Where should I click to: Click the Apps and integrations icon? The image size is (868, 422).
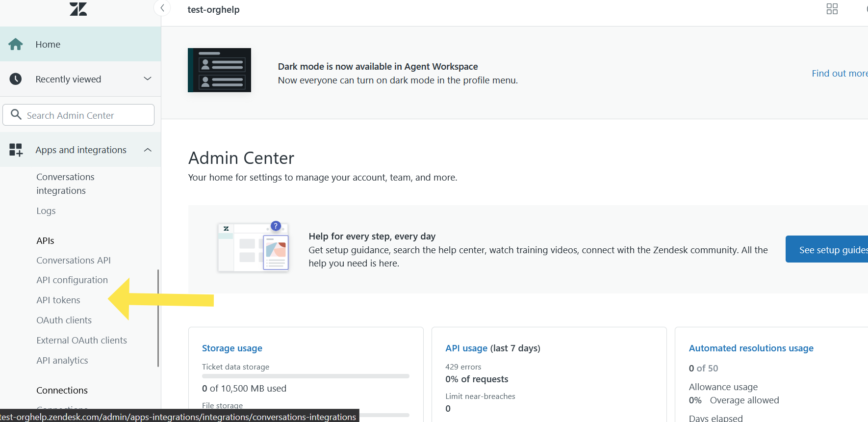coord(16,150)
